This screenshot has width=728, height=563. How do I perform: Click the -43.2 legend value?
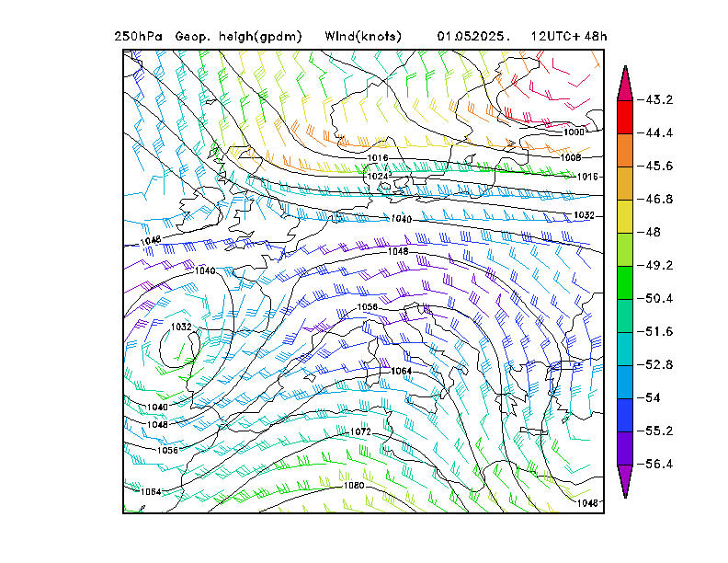click(655, 100)
